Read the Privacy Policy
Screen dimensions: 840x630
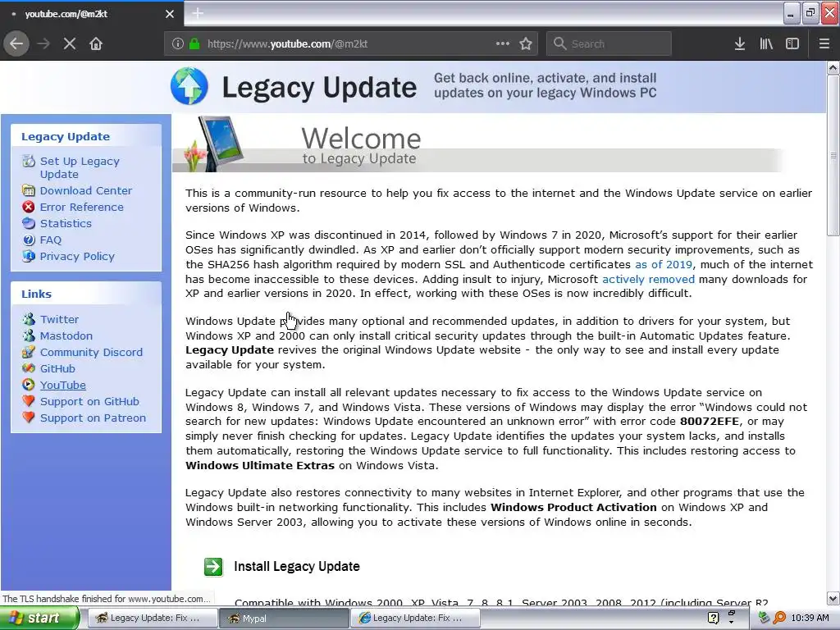click(76, 257)
